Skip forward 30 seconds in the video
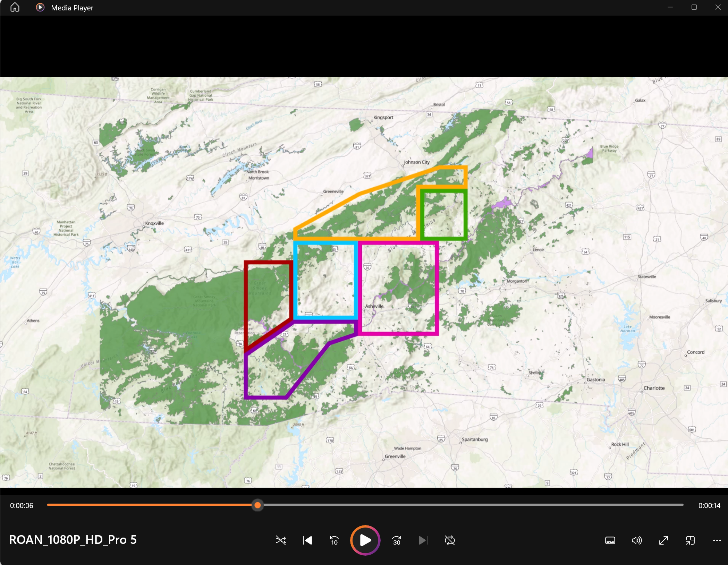The image size is (728, 565). coord(396,540)
